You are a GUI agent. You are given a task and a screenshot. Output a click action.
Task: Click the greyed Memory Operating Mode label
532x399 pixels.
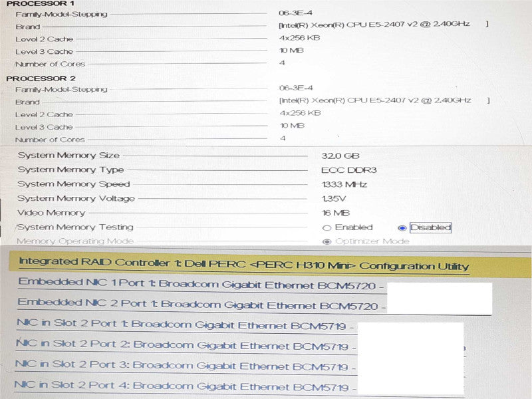coord(75,241)
